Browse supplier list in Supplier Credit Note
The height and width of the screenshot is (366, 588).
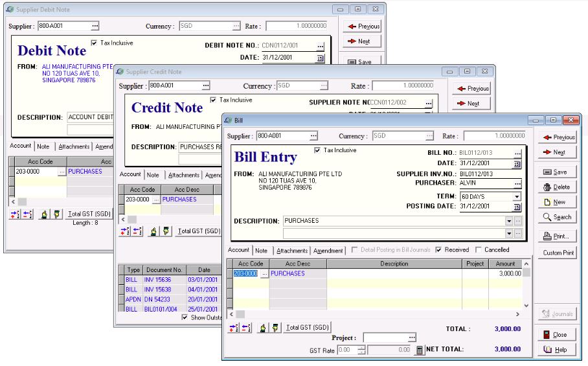tap(206, 86)
